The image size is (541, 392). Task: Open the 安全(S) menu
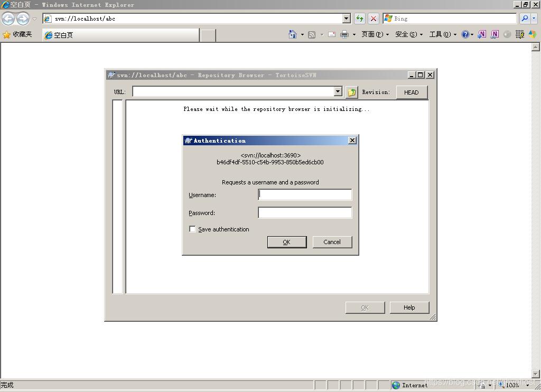click(409, 34)
